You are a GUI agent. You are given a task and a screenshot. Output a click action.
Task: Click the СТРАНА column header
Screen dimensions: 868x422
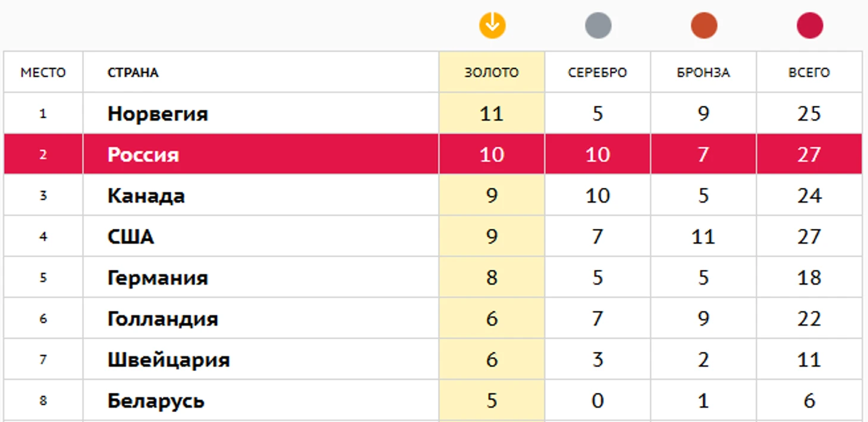(x=133, y=73)
